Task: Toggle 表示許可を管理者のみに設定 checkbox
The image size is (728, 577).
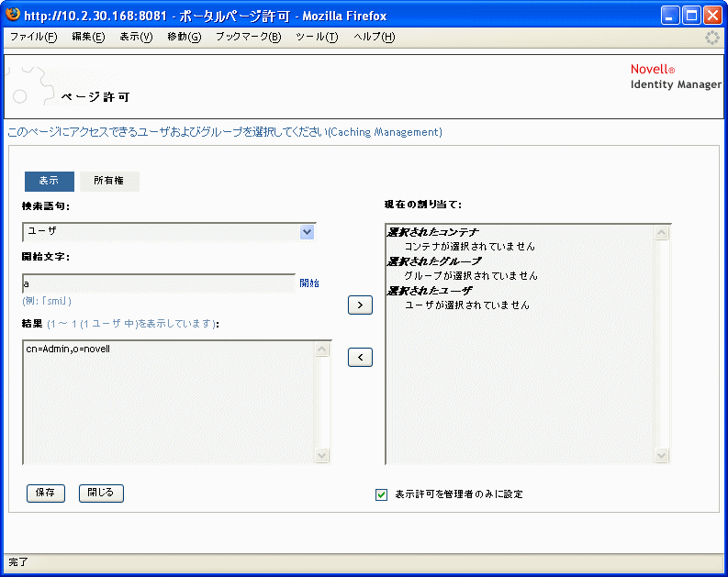Action: [381, 494]
